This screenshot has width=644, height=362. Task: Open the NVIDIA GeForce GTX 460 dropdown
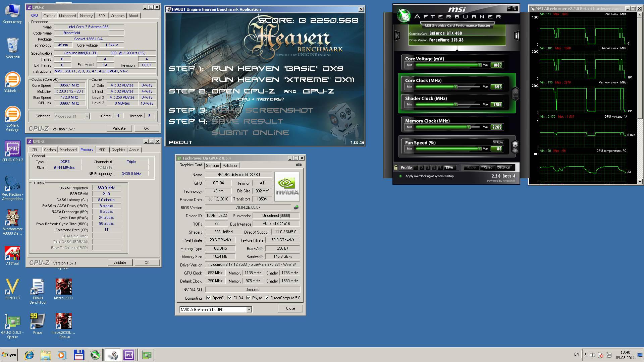[x=249, y=309]
